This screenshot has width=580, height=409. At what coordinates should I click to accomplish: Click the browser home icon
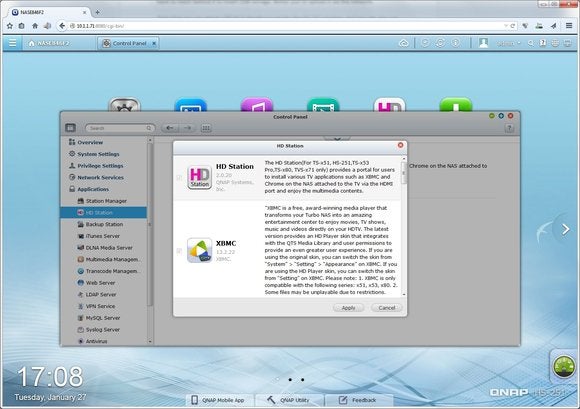tap(35, 26)
